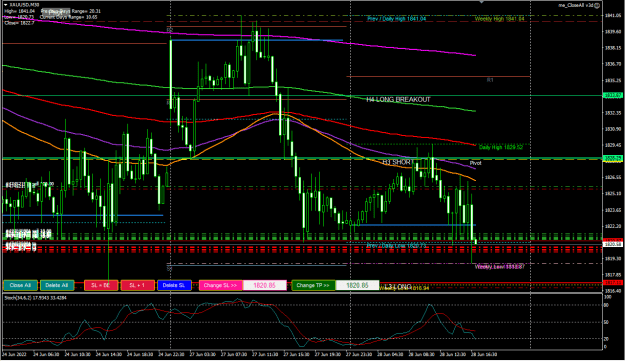This screenshot has width=625, height=361.
Task: Focus the take profit value field
Action: click(x=357, y=285)
